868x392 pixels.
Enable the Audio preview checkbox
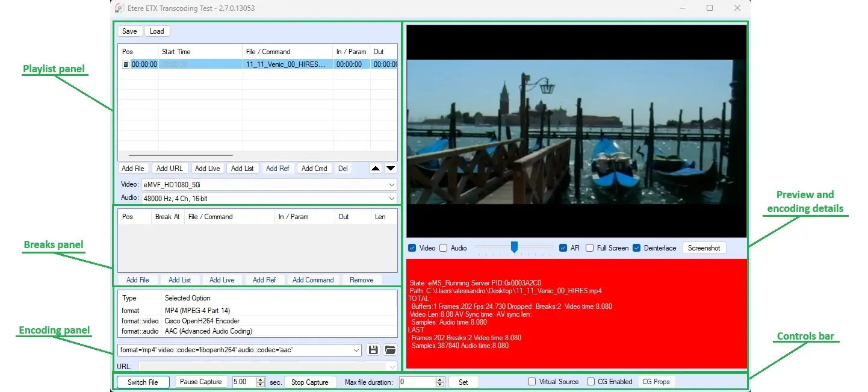tap(443, 248)
